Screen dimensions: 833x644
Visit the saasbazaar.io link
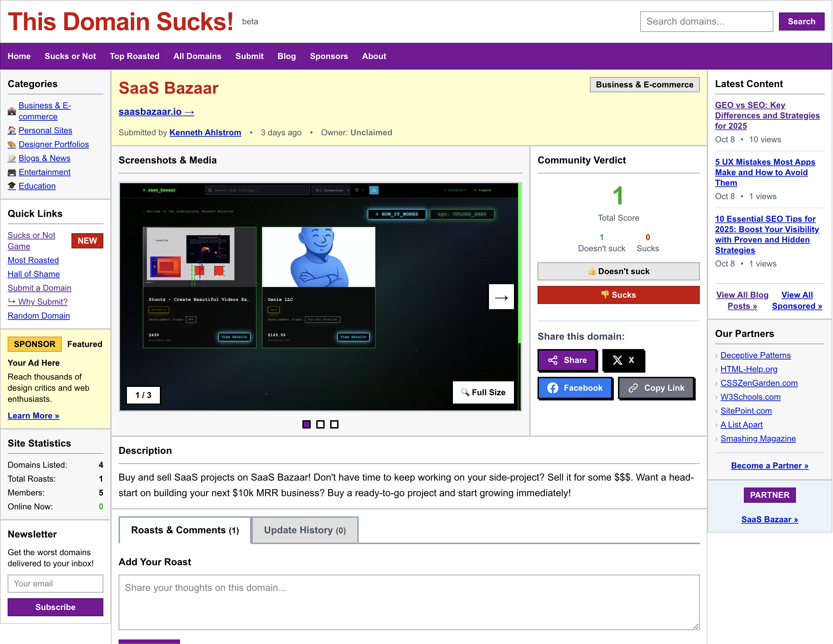[x=156, y=112]
